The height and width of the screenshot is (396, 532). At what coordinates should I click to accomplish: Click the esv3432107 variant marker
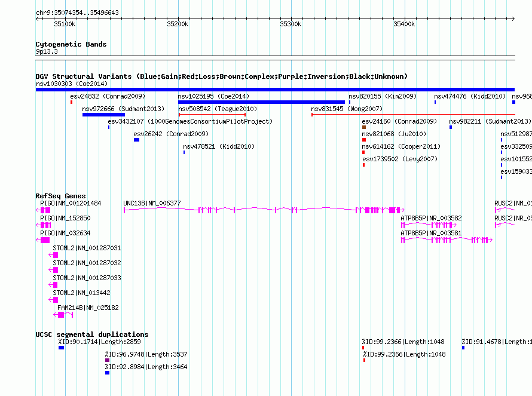coord(109,127)
